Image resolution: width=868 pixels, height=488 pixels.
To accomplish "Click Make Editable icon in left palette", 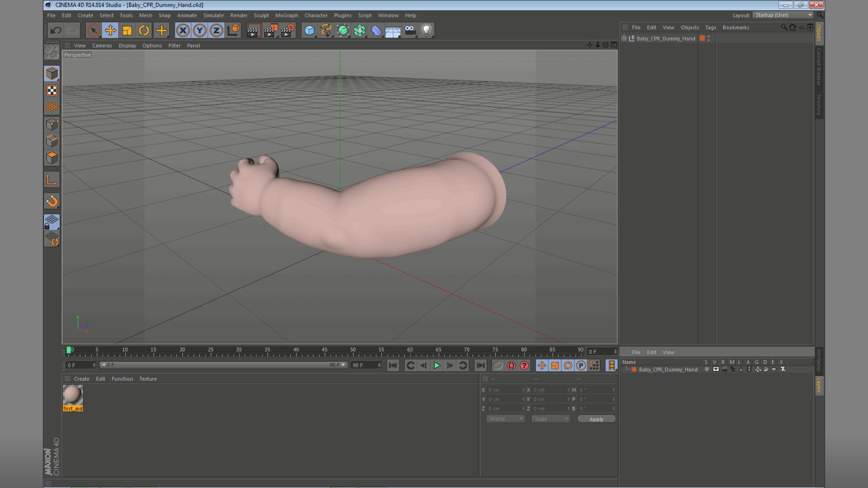I will 52,52.
